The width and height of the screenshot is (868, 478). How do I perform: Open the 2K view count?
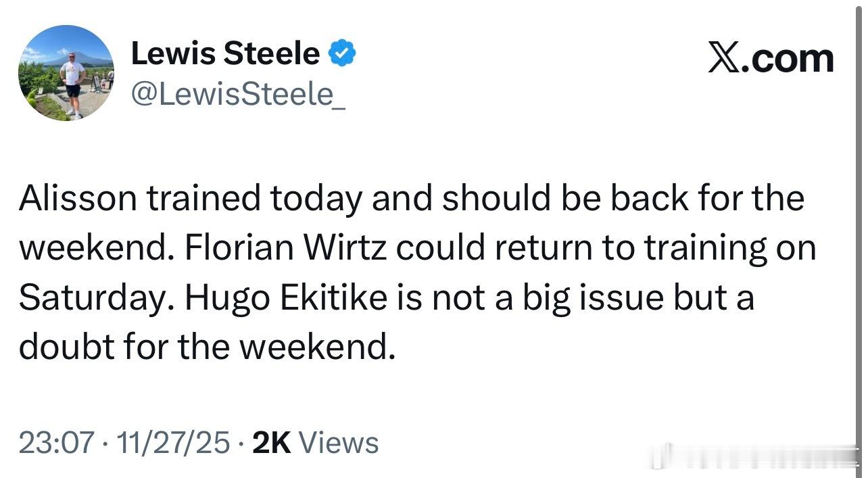271,443
